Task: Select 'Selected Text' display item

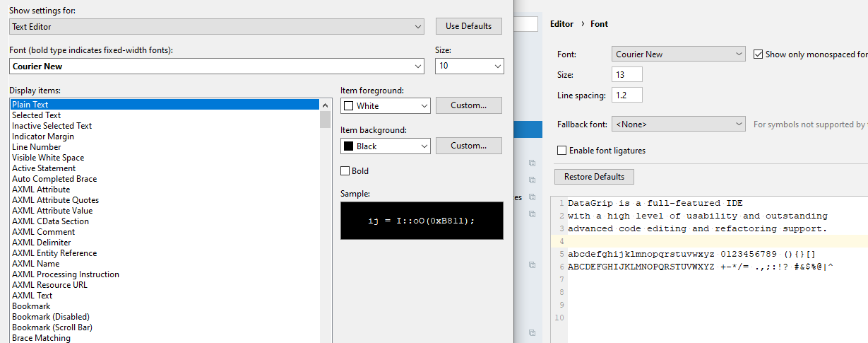Action: pyautogui.click(x=165, y=115)
